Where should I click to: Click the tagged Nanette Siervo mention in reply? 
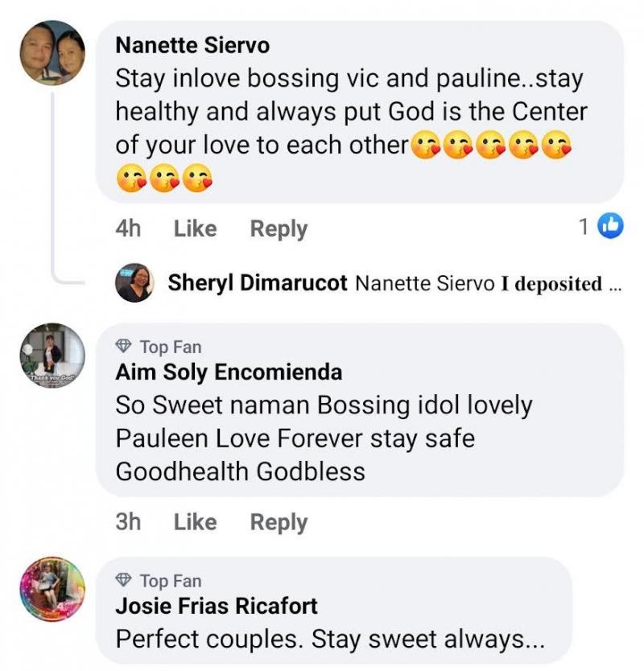424,283
